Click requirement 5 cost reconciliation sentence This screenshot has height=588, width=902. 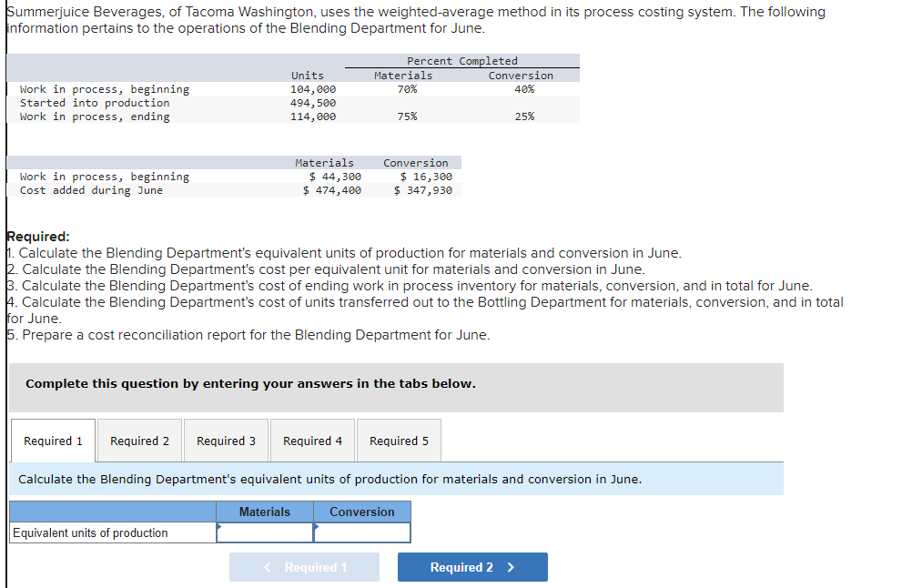(248, 335)
